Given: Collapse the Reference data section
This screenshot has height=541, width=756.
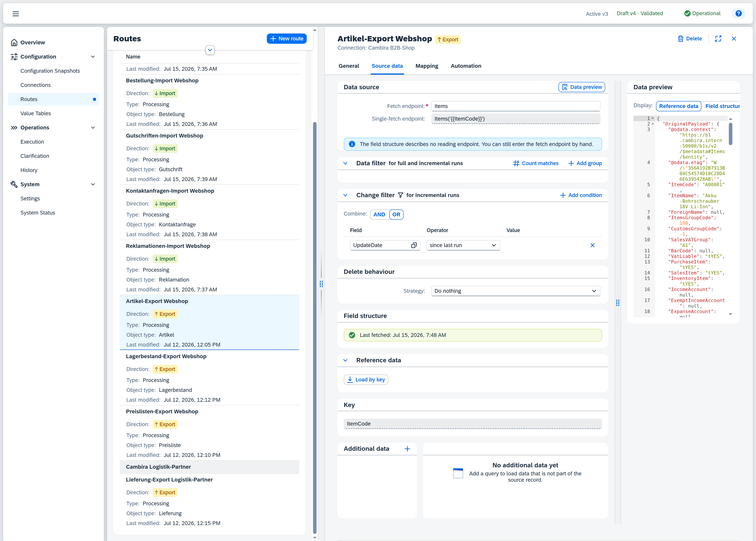Looking at the screenshot, I should pos(345,361).
